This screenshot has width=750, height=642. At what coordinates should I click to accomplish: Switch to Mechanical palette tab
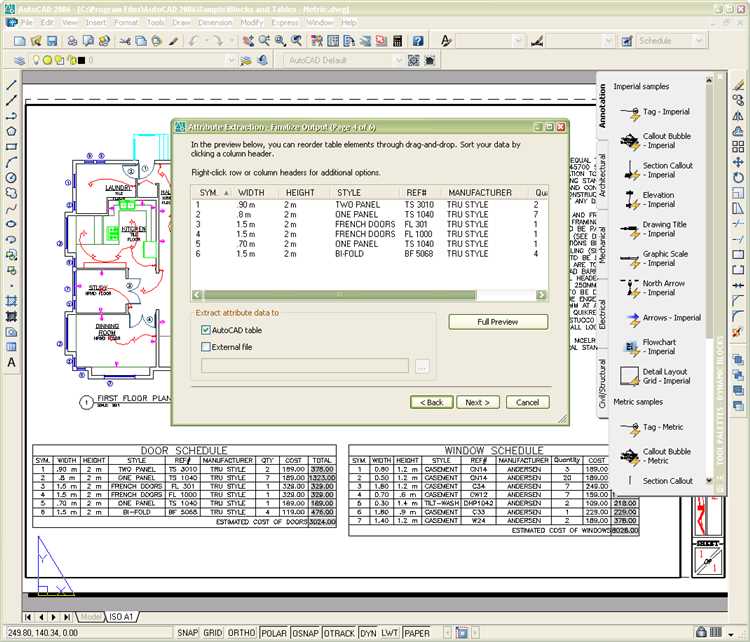[x=602, y=244]
